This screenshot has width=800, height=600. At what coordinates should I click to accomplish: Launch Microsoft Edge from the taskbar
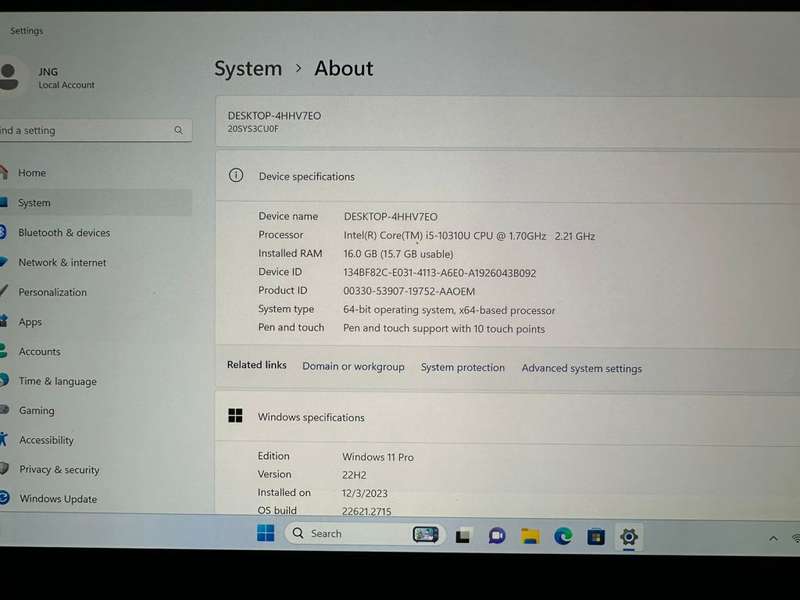click(x=563, y=536)
